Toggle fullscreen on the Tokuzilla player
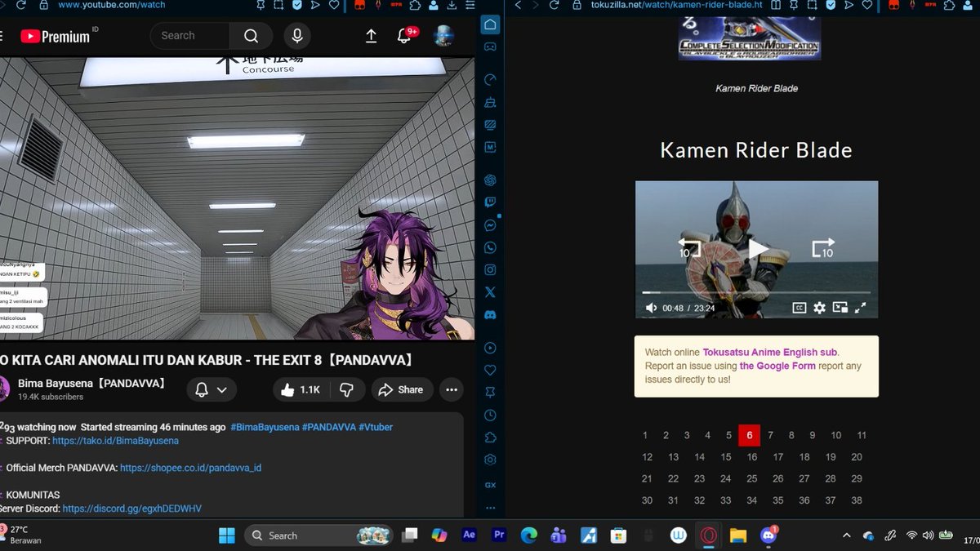Image resolution: width=980 pixels, height=551 pixels. (x=860, y=308)
